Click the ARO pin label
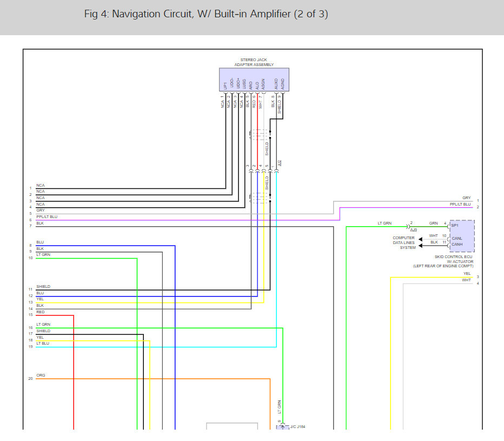Image resolution: width=504 pixels, height=441 pixels. (x=251, y=85)
